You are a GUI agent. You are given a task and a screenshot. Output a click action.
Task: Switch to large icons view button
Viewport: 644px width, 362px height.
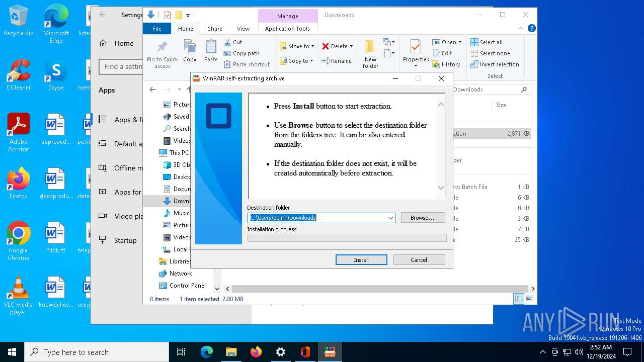tap(529, 299)
